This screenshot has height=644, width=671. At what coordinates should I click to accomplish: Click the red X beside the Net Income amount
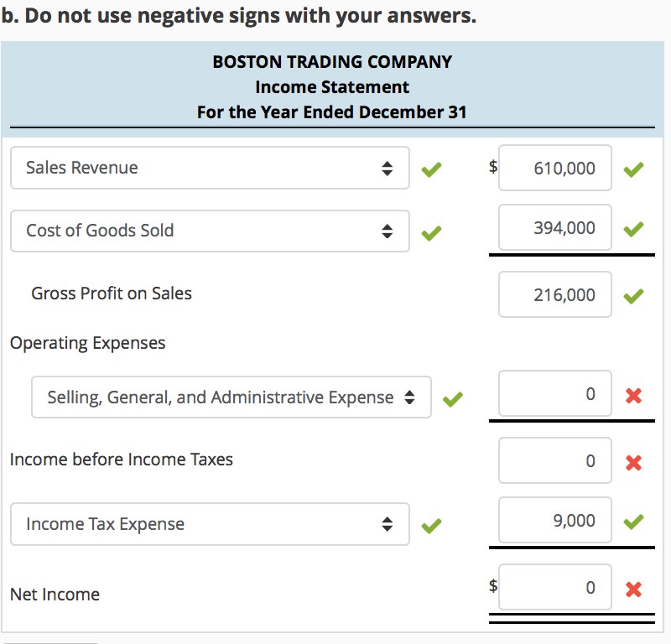pos(634,589)
